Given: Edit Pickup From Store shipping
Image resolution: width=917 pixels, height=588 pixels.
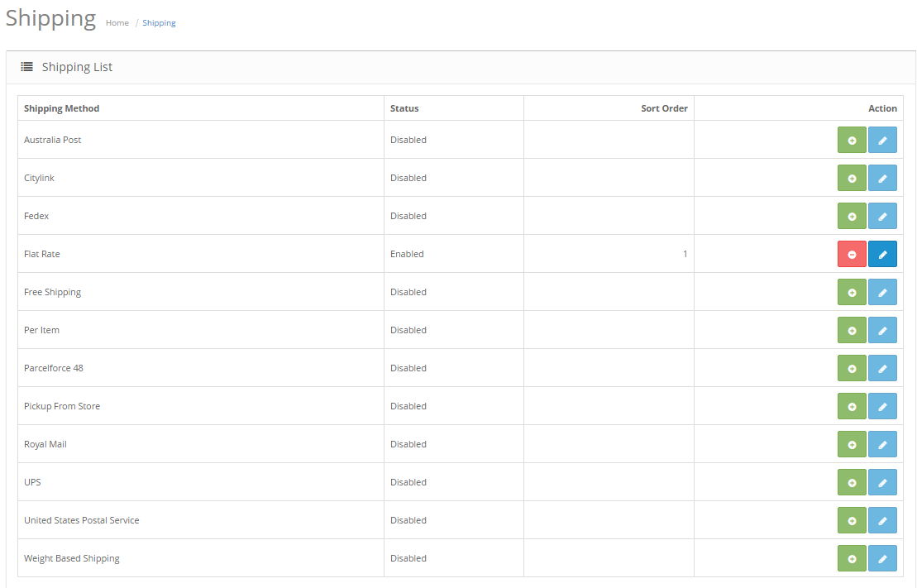Looking at the screenshot, I should click(x=882, y=406).
